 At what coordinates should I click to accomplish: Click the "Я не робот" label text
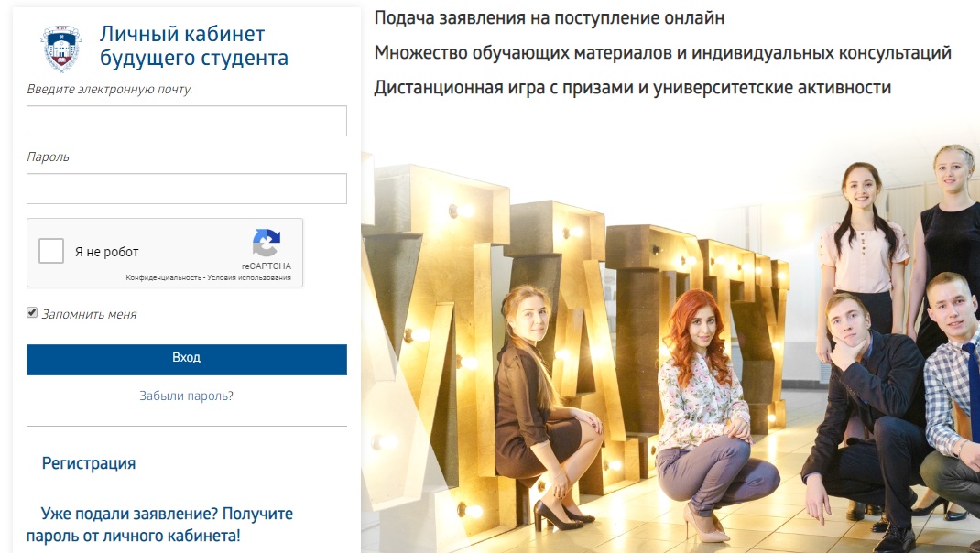tap(107, 252)
